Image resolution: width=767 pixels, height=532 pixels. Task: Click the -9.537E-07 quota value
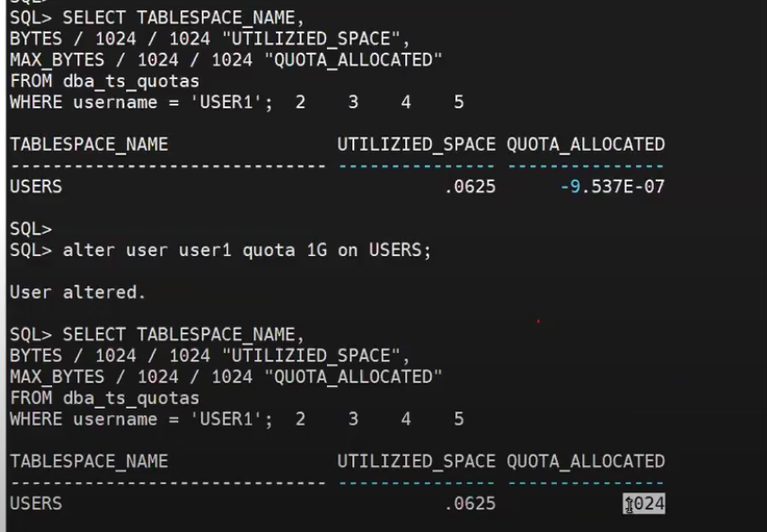click(612, 186)
